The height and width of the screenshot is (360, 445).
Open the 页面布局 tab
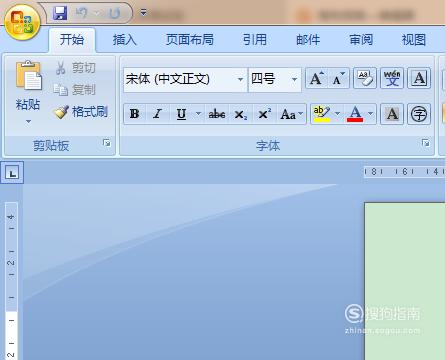coord(190,40)
